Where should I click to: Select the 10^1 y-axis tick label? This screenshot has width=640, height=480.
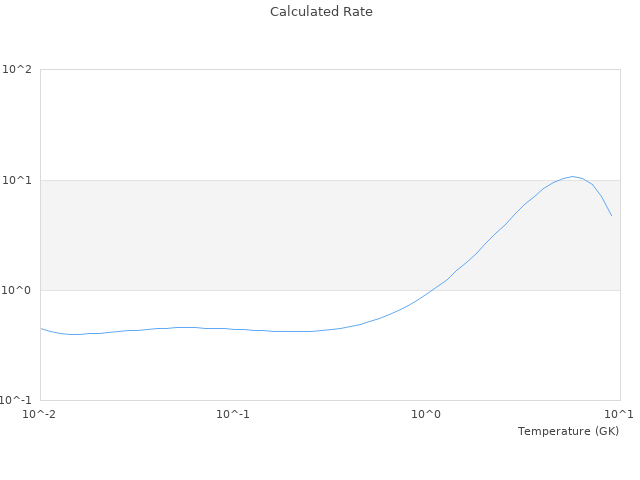coord(17,180)
